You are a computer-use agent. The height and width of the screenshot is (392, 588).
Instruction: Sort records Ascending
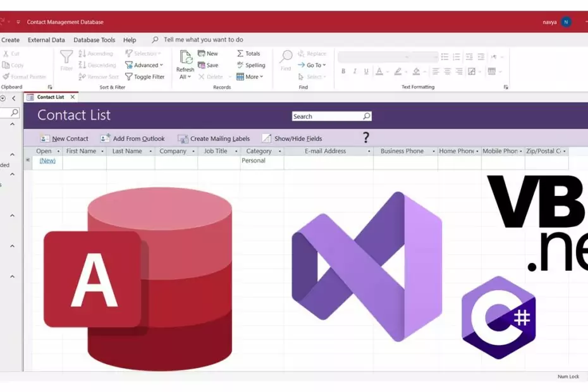point(95,54)
